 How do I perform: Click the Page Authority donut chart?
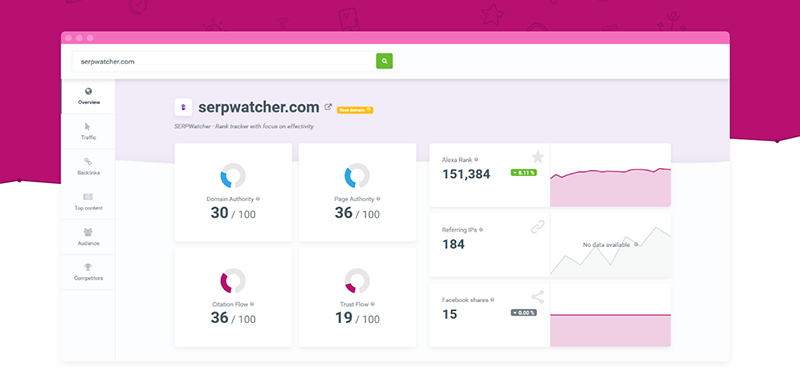(357, 176)
